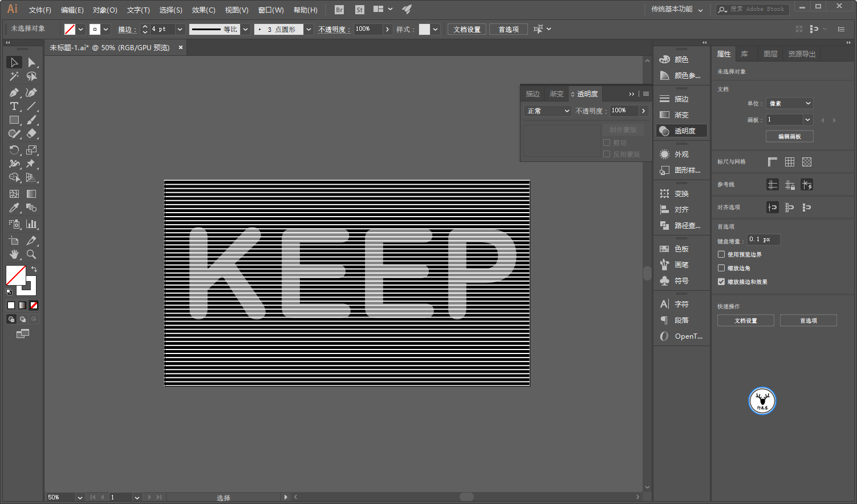Expand the 画板 number dropdown
Screen dimensions: 857x504
click(x=807, y=120)
